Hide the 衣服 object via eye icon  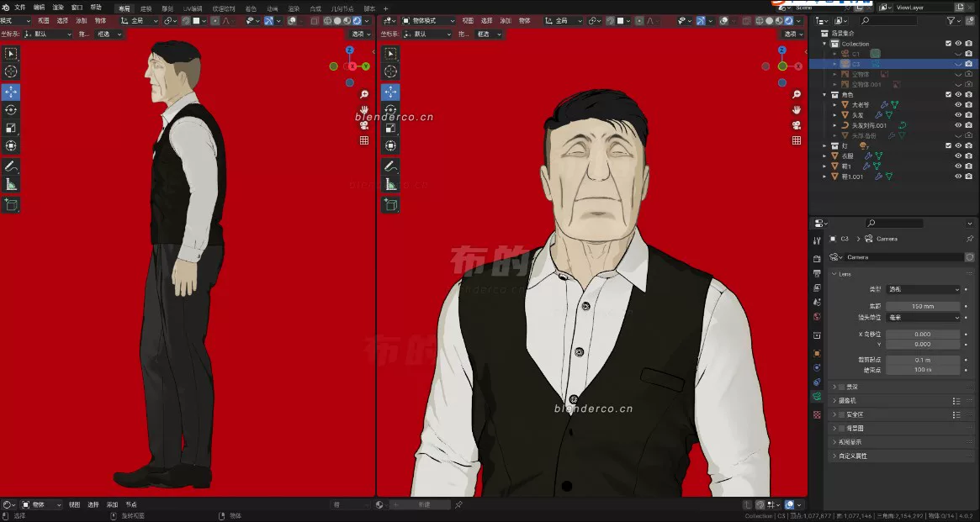tap(958, 156)
